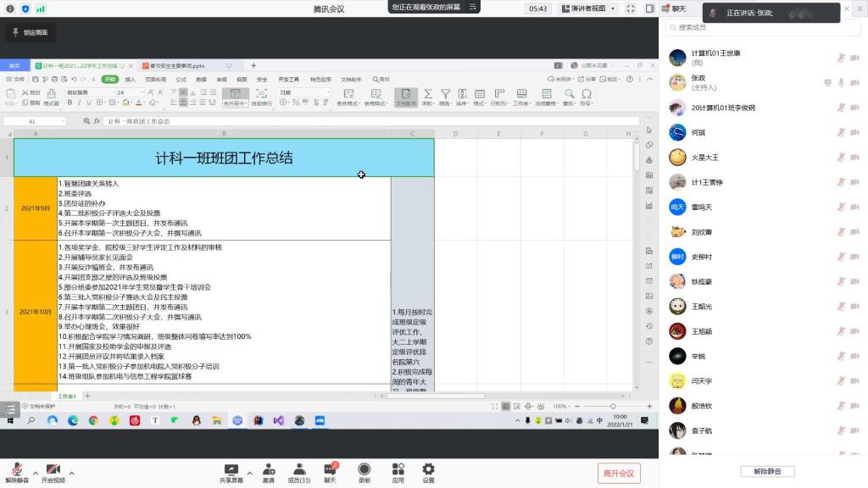The height and width of the screenshot is (488, 868).
Task: Turn on camera with 开启视频
Action: pyautogui.click(x=53, y=470)
